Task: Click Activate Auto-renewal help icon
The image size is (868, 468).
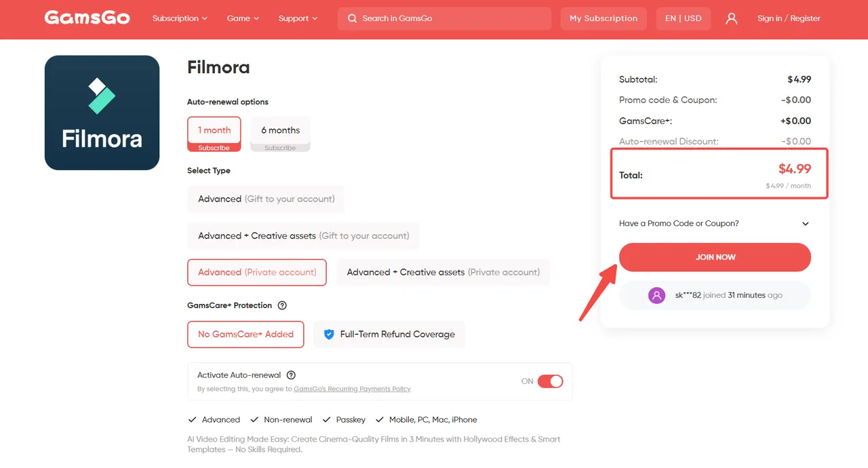Action: point(291,375)
